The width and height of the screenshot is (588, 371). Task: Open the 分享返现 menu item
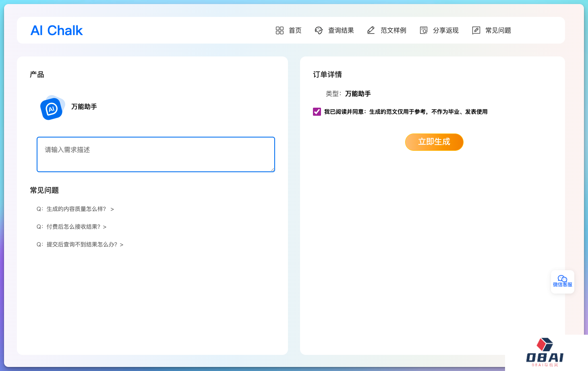[x=445, y=31]
